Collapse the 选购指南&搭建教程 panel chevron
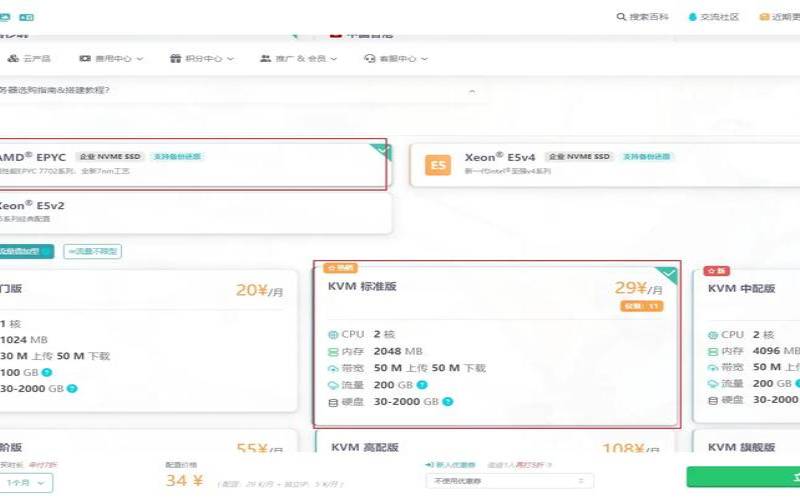The width and height of the screenshot is (800, 500). (472, 91)
